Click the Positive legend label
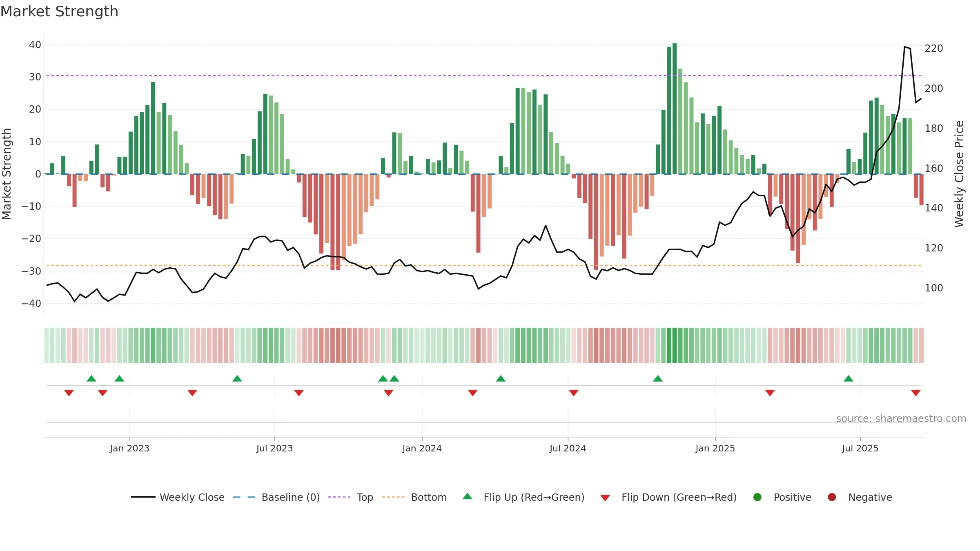The width and height of the screenshot is (980, 551). tap(793, 497)
